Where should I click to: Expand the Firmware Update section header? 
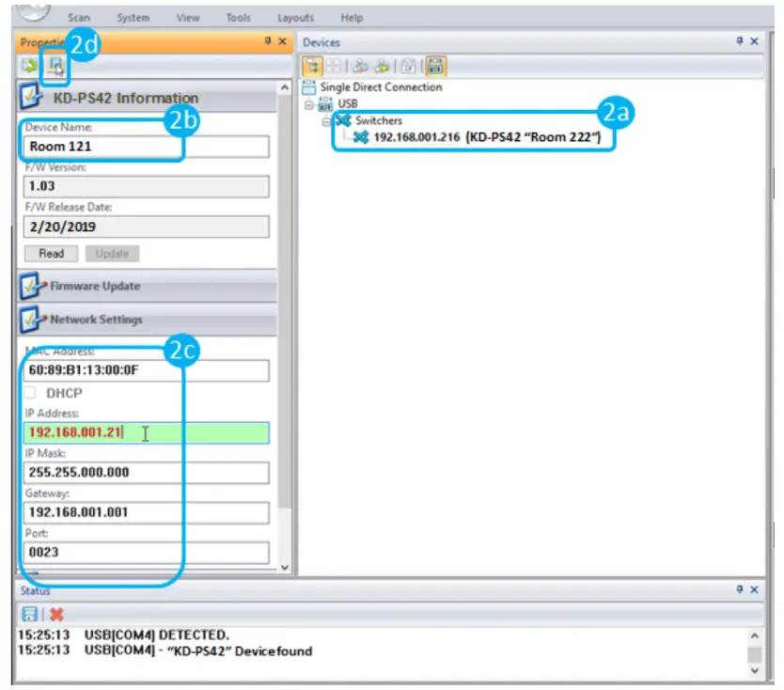coord(148,287)
